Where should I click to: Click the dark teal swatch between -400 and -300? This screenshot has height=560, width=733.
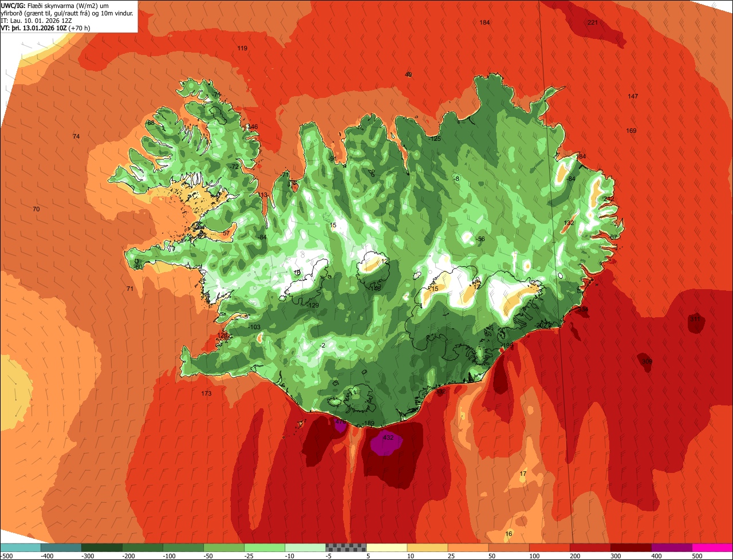pyautogui.click(x=61, y=547)
